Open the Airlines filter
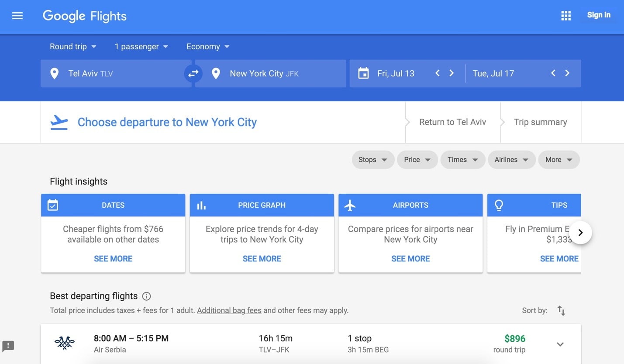 [511, 160]
